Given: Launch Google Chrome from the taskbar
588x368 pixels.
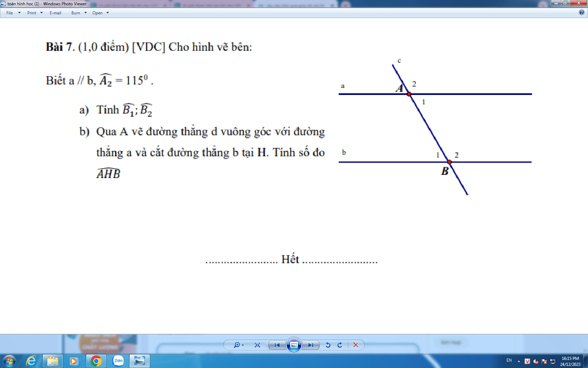Looking at the screenshot, I should pos(96,361).
